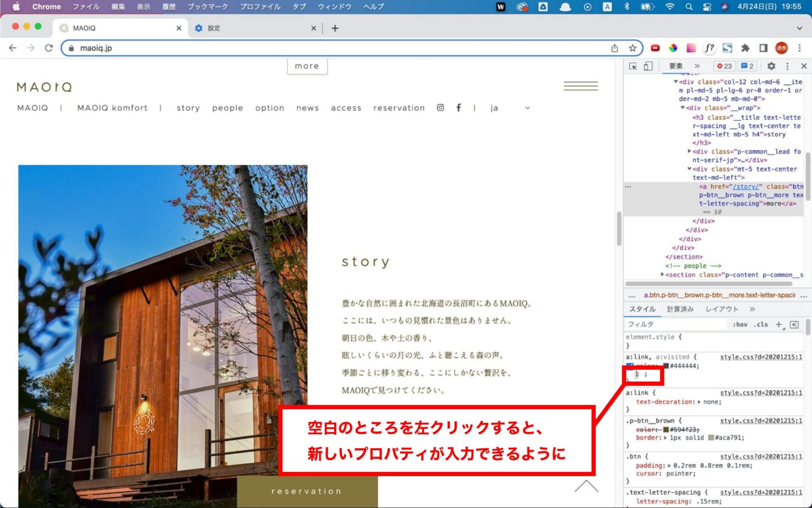This screenshot has width=812, height=508.
Task: Open the Instagram icon link
Action: point(440,108)
